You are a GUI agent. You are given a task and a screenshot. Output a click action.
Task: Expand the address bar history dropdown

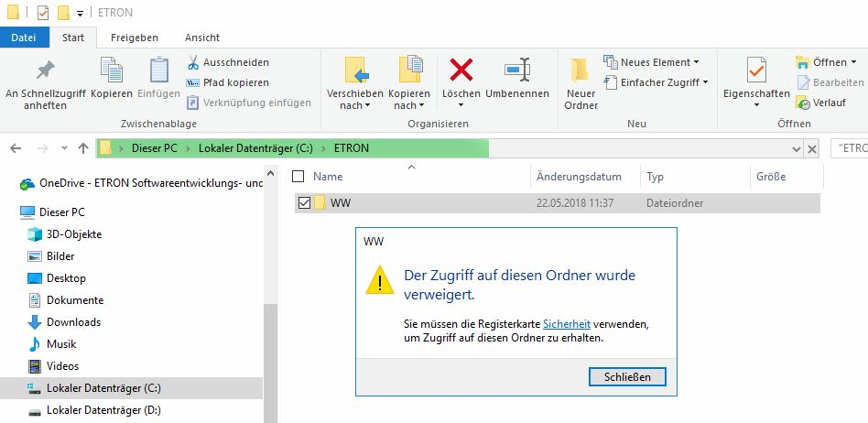pos(796,148)
